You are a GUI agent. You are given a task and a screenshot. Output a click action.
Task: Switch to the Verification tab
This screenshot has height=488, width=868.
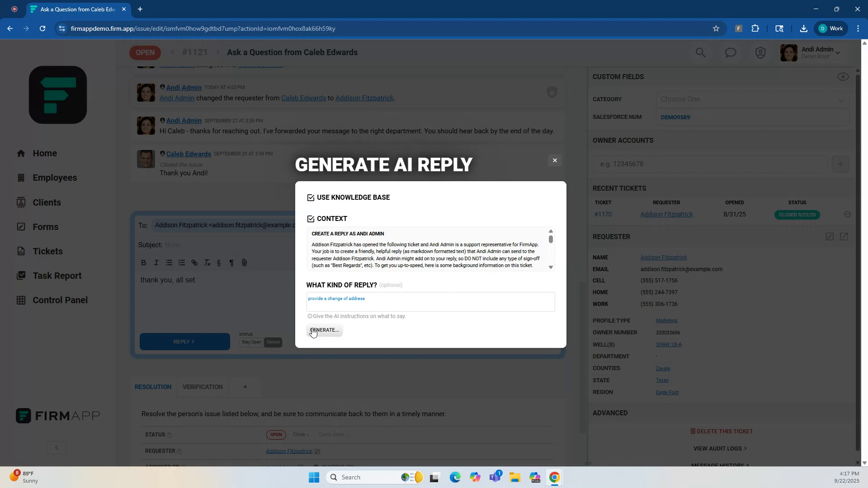point(202,387)
